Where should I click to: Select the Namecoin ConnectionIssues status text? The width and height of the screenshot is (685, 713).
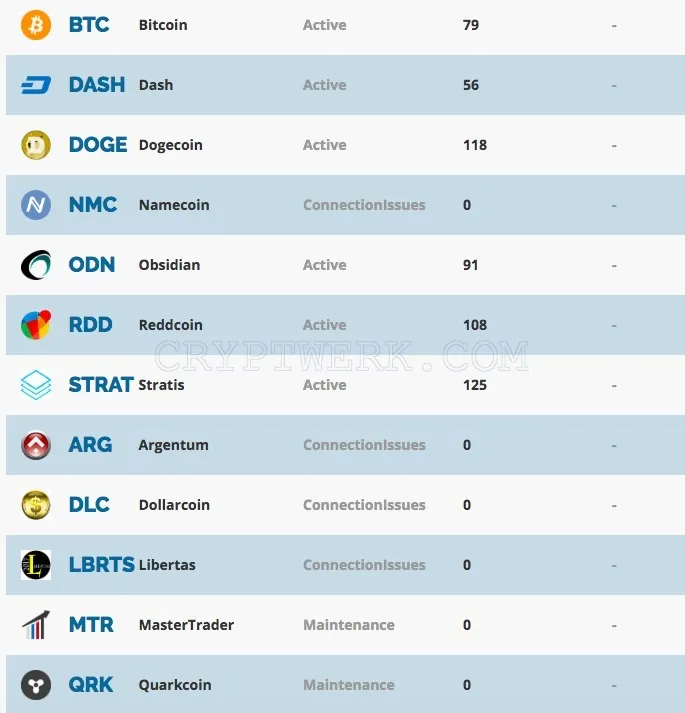point(364,205)
